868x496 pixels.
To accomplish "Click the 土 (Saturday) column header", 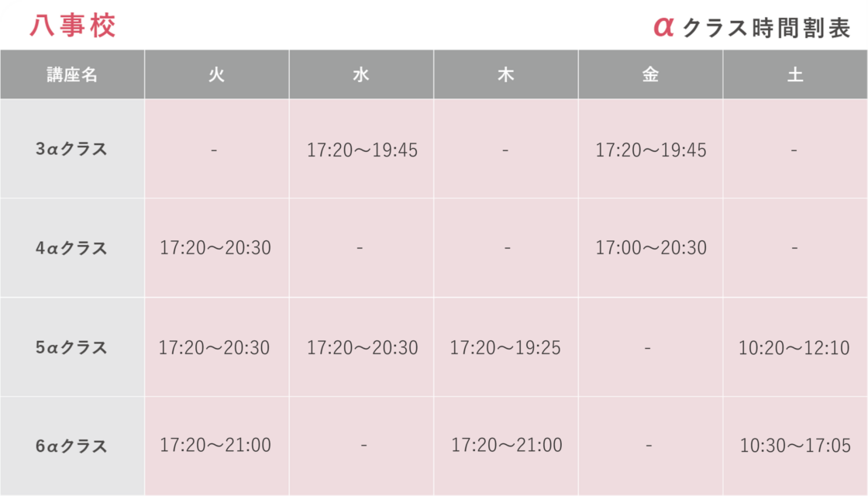I will pos(795,75).
